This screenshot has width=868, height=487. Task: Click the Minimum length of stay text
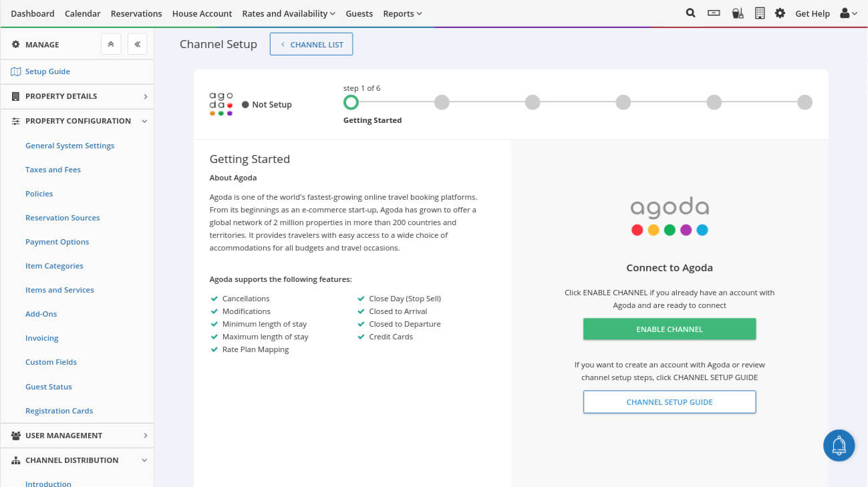265,324
